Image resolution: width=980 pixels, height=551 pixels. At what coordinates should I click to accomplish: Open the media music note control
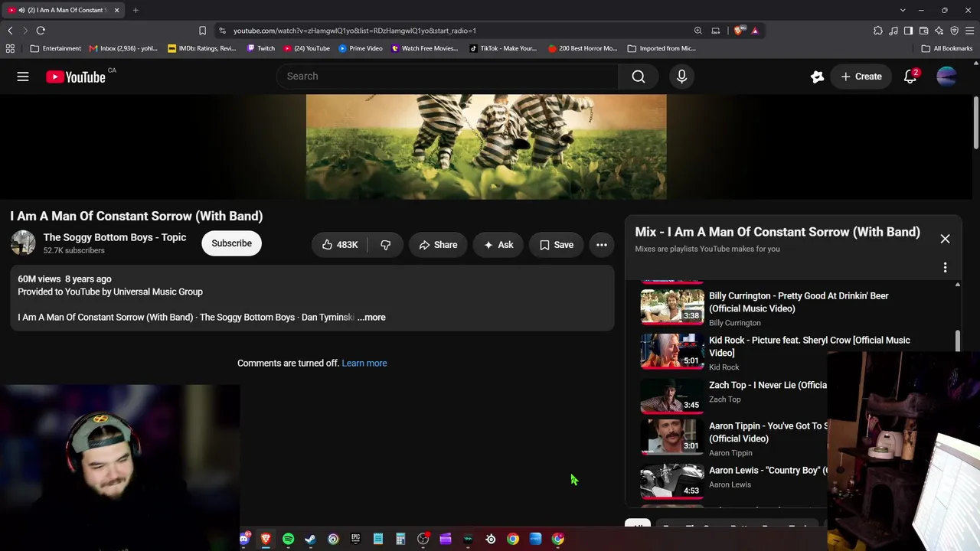[x=893, y=31]
